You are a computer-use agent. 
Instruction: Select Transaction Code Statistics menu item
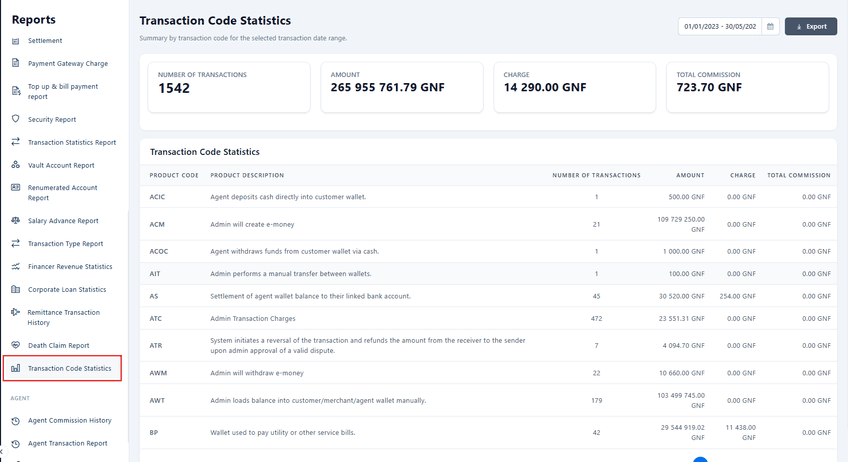tap(62, 368)
